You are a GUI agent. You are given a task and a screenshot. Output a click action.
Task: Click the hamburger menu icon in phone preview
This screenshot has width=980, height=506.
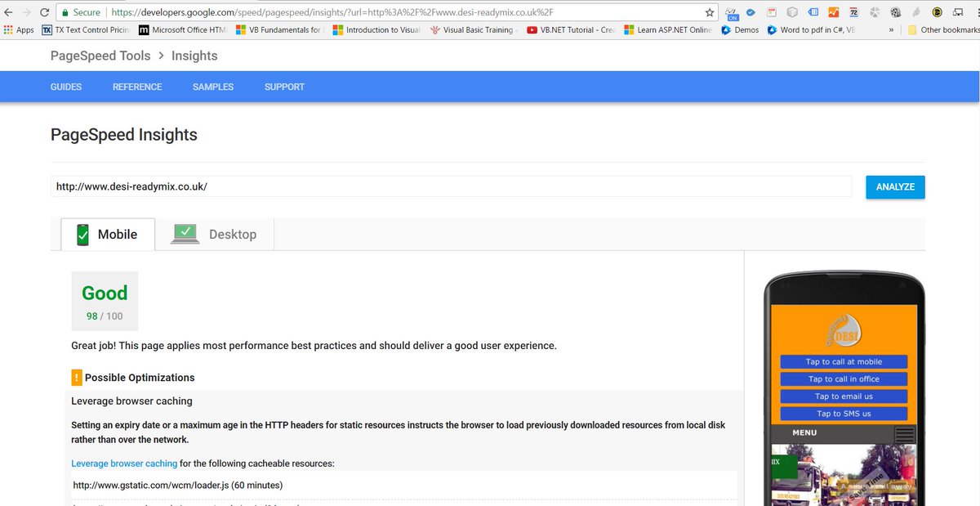click(904, 434)
